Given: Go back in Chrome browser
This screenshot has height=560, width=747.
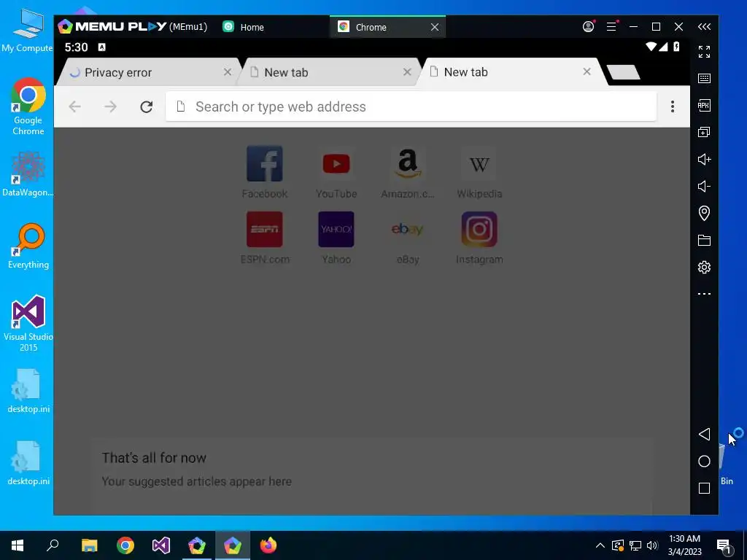Looking at the screenshot, I should [x=75, y=106].
